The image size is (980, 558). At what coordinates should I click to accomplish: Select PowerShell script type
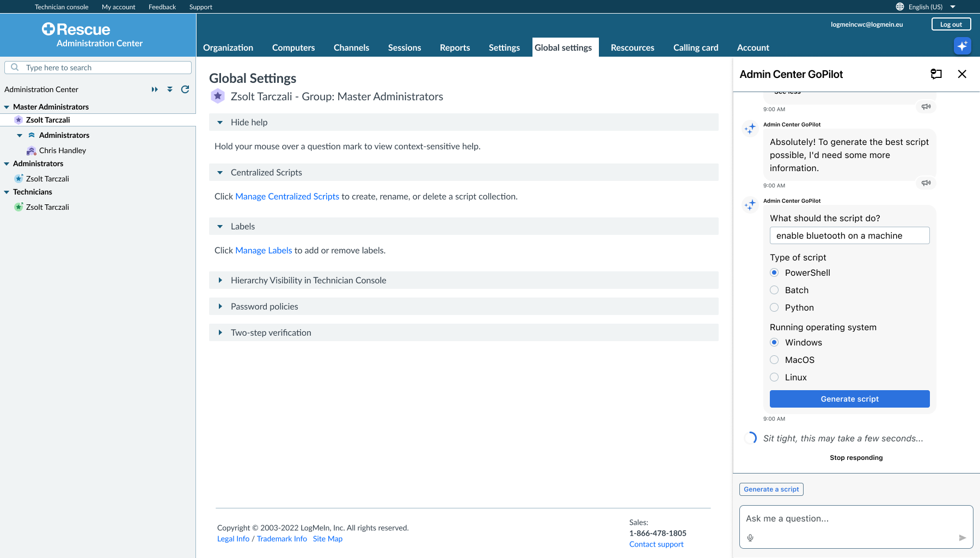click(x=774, y=272)
